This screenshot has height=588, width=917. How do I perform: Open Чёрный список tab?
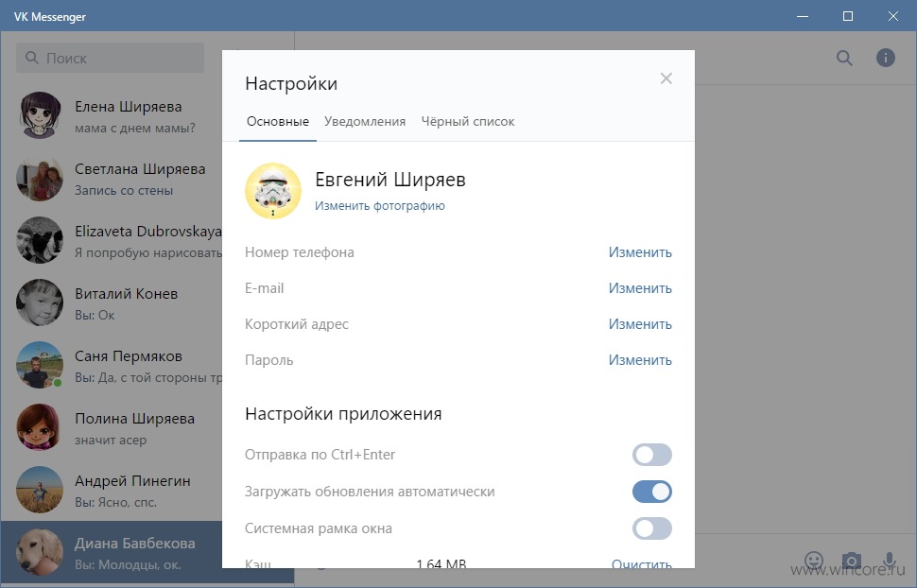tap(468, 122)
